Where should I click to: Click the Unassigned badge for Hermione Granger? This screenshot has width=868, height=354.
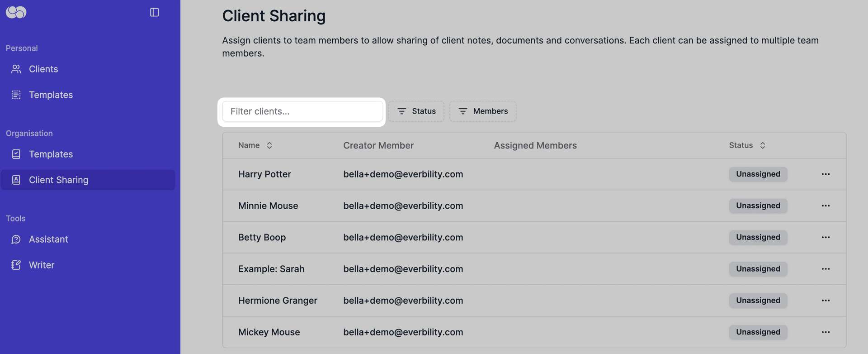(x=758, y=301)
